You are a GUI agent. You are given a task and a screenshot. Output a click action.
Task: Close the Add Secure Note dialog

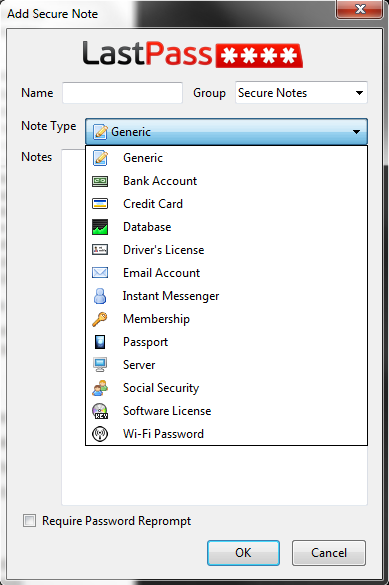click(360, 9)
